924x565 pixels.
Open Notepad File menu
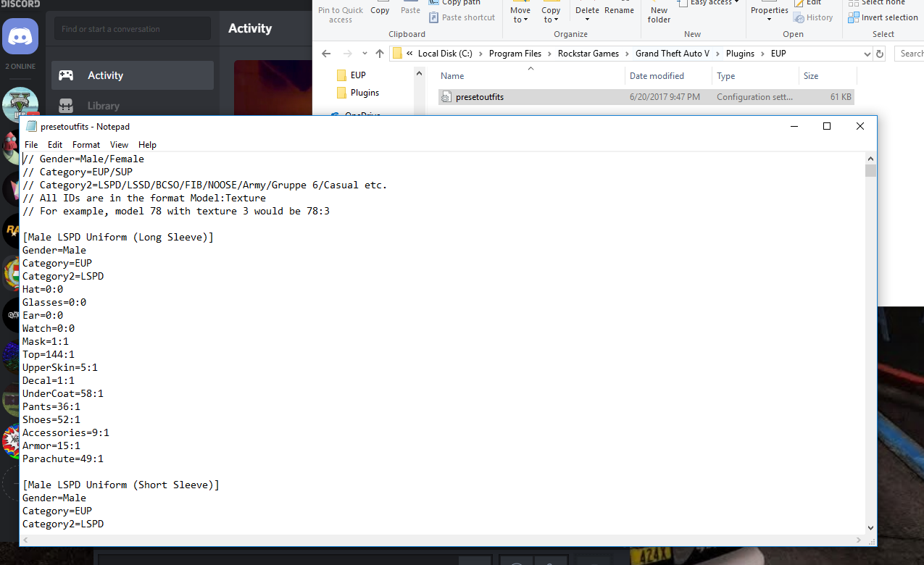31,145
